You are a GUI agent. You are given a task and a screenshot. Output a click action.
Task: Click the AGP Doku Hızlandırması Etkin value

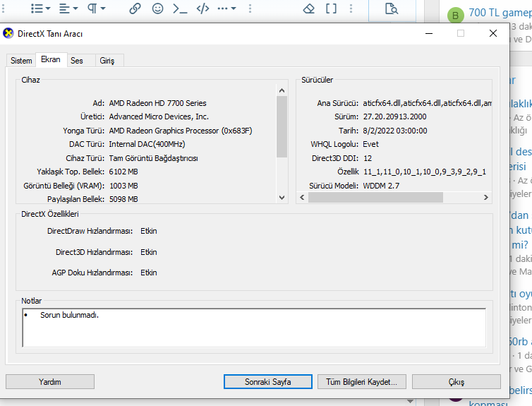(x=149, y=273)
